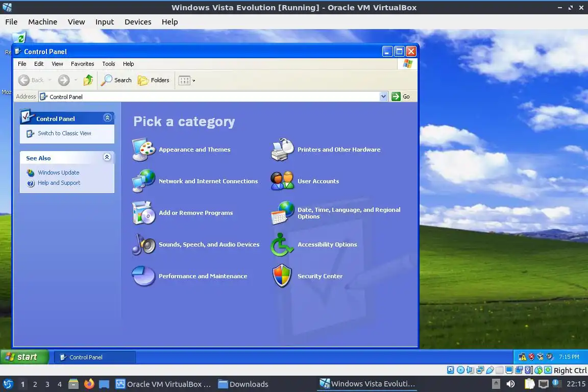Click VirtualBox mouse integration green arrow icon

click(x=538, y=370)
